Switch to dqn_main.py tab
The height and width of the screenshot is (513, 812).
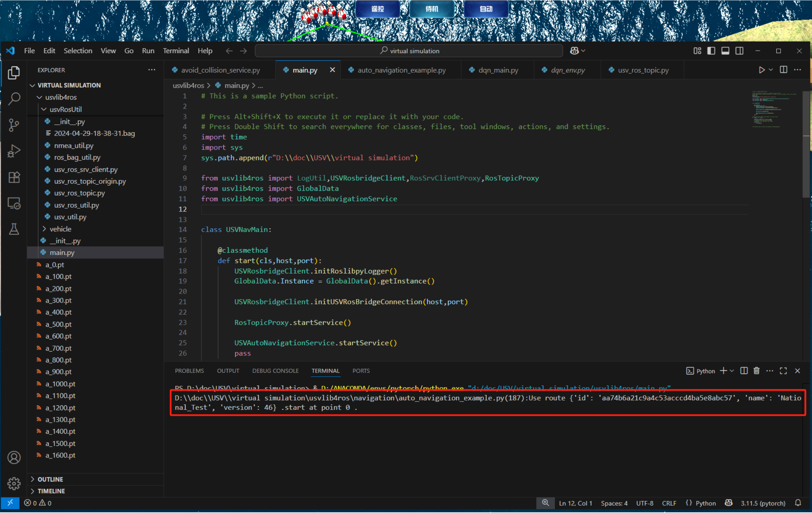(498, 70)
